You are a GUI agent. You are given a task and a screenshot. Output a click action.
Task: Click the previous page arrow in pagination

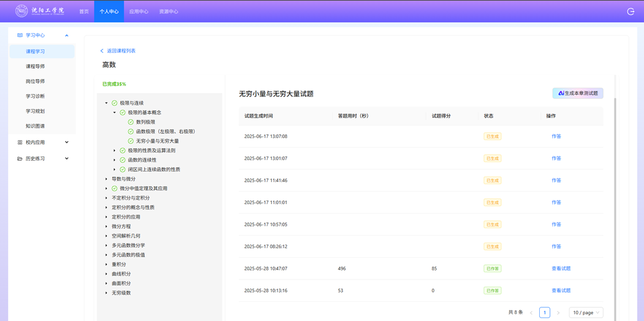tap(531, 313)
